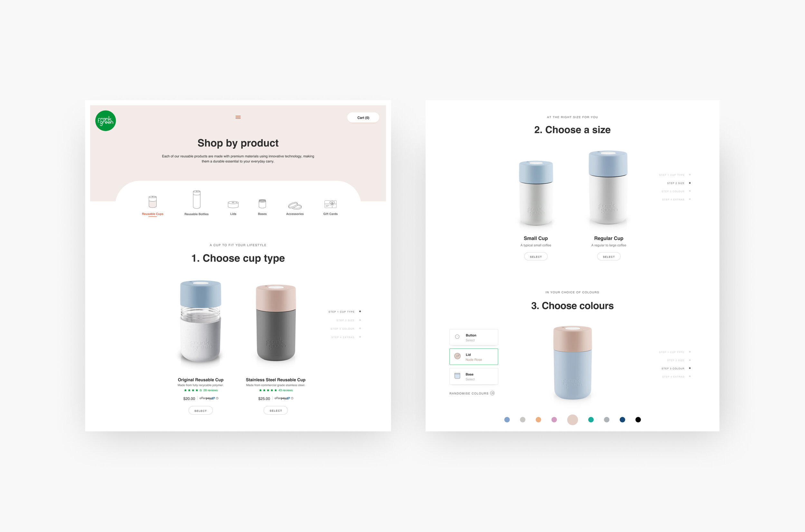Select the Gift Cards category icon
The height and width of the screenshot is (532, 805).
(330, 204)
